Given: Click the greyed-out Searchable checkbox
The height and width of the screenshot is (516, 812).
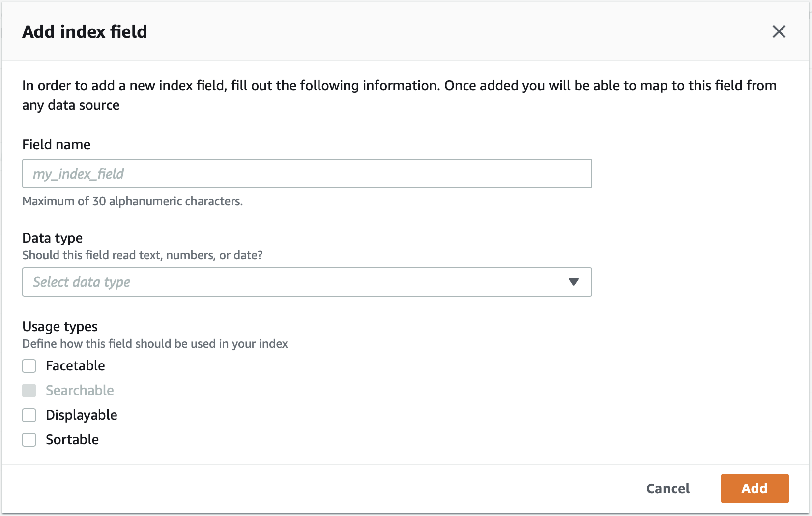Looking at the screenshot, I should pyautogui.click(x=29, y=391).
